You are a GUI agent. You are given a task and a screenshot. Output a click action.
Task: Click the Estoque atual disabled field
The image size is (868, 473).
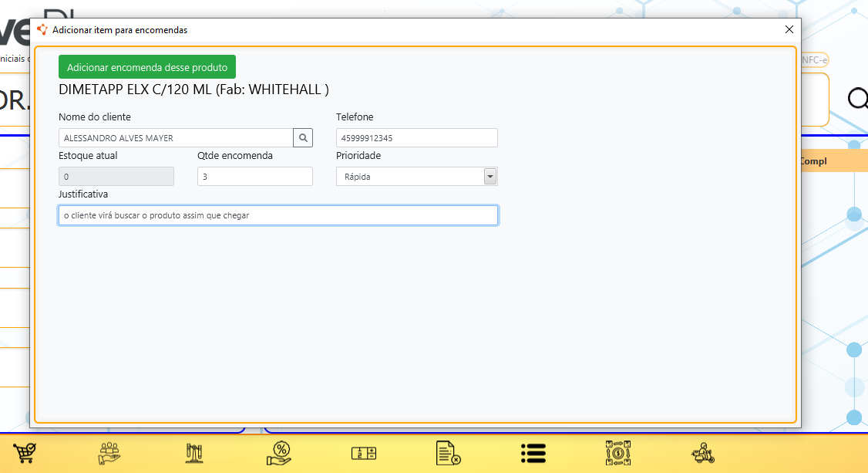click(116, 177)
